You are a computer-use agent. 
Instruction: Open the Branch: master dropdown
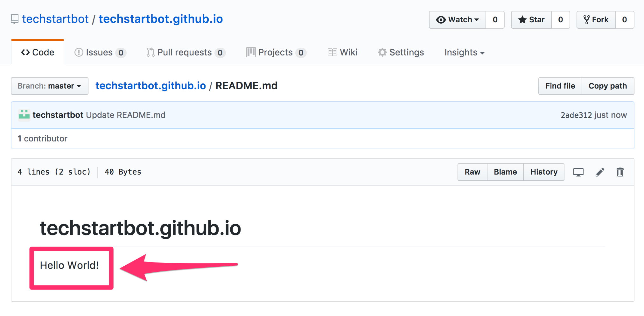coord(49,86)
